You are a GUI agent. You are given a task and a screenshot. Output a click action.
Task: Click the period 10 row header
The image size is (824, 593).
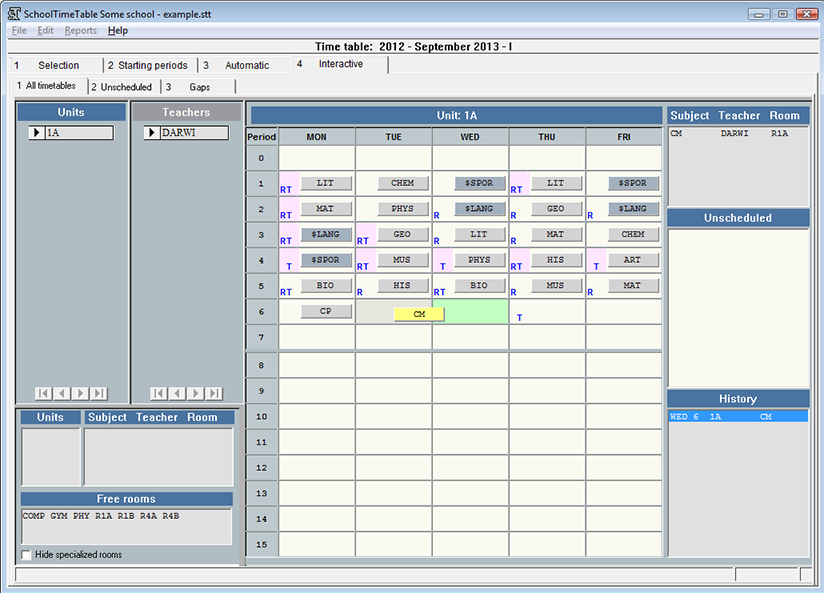click(262, 417)
